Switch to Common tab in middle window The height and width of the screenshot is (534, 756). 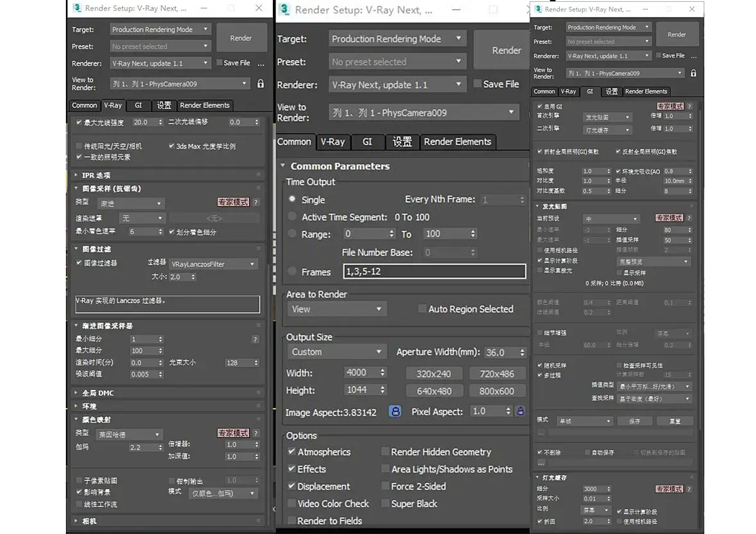294,142
